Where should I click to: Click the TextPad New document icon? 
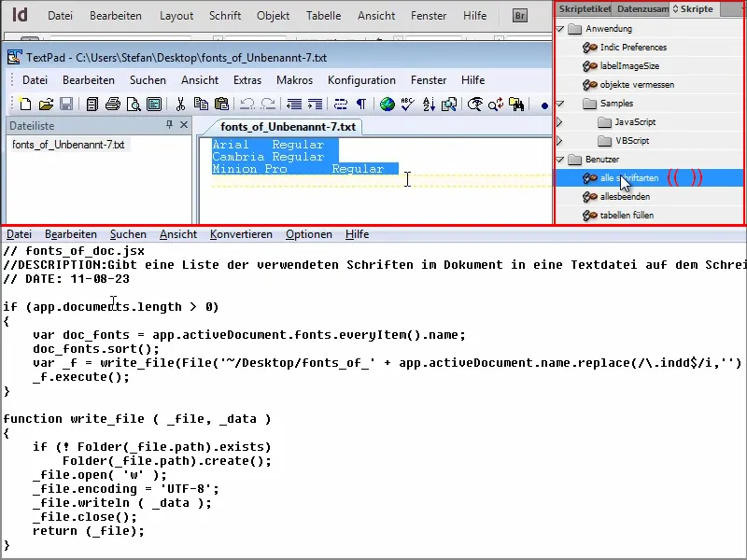click(25, 104)
